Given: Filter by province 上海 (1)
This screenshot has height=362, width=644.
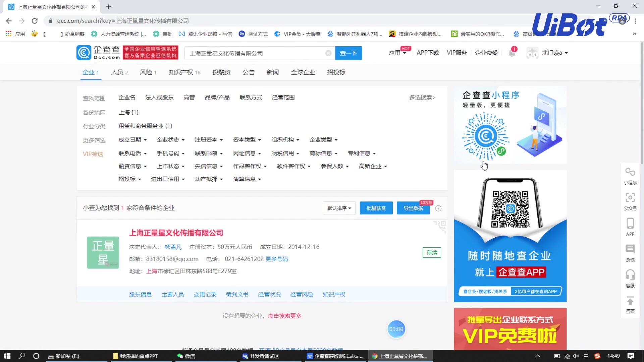Looking at the screenshot, I should point(128,112).
